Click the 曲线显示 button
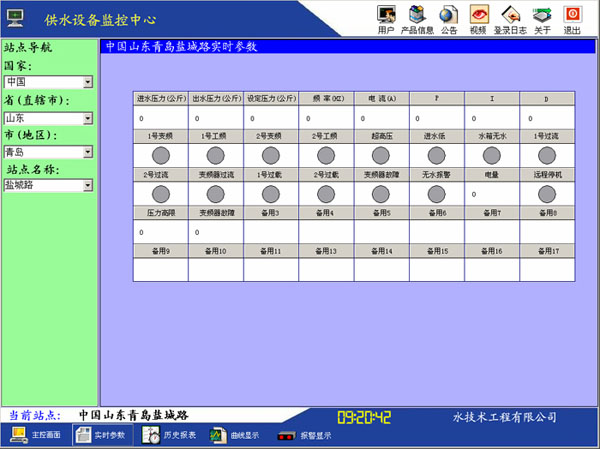The image size is (600, 449). pos(235,435)
